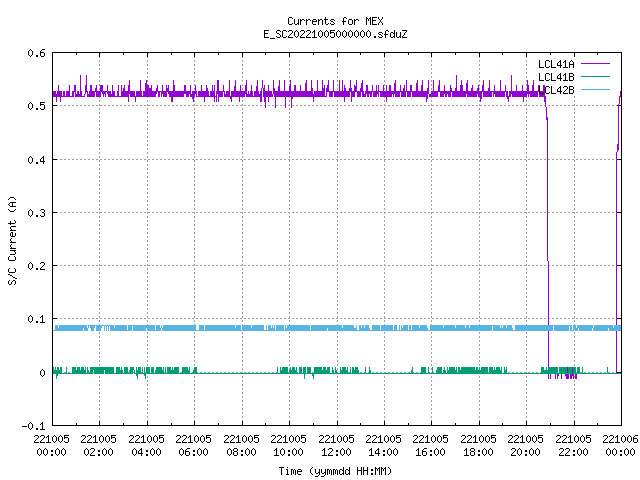Click the LCL41B legend label
Viewport: 640px width, 480px height.
point(556,77)
